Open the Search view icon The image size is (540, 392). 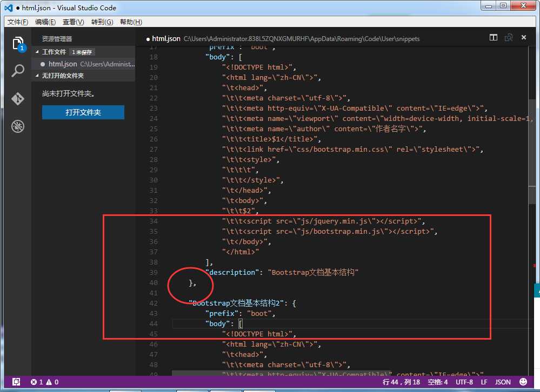point(17,71)
